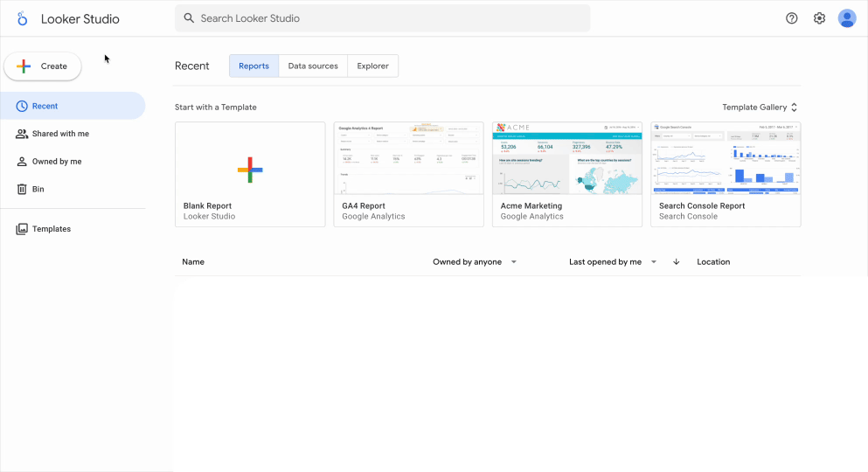Open Bin in the sidebar
The height and width of the screenshot is (472, 868).
73,189
